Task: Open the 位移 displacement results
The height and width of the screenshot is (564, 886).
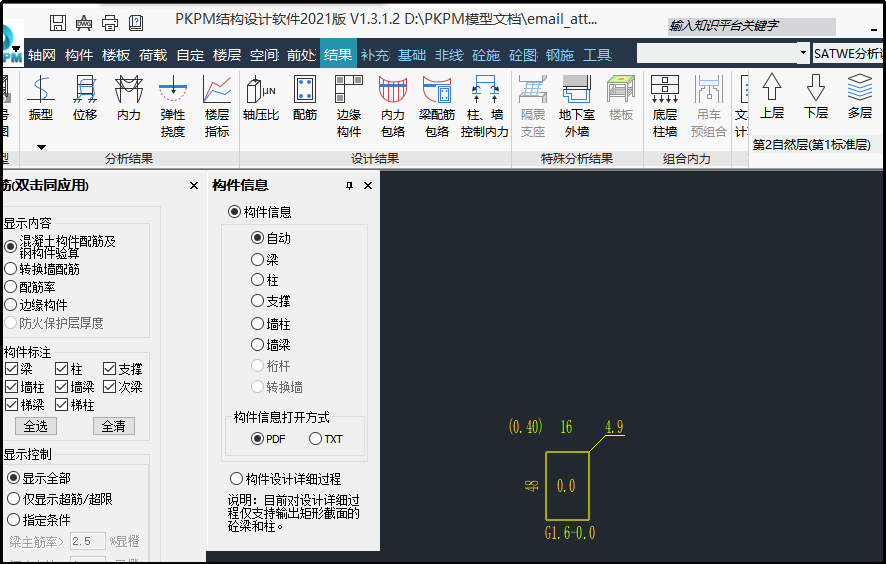Action: click(85, 98)
